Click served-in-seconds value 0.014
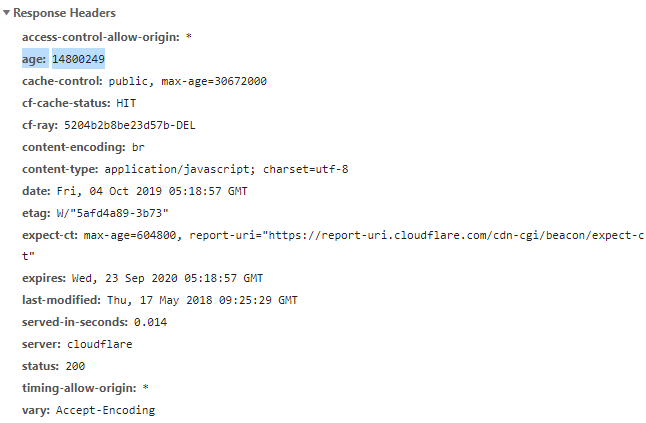The width and height of the screenshot is (646, 423). tap(150, 322)
